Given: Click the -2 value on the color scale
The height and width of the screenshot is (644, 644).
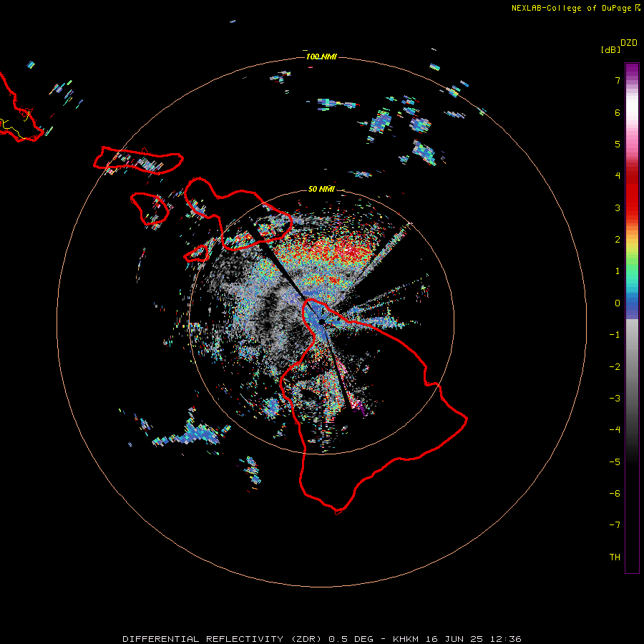Looking at the screenshot, I should click(615, 367).
